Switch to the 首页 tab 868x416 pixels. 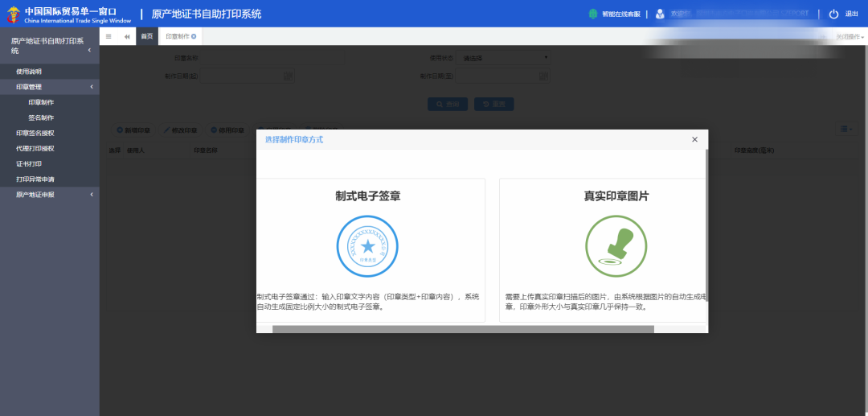click(x=146, y=36)
